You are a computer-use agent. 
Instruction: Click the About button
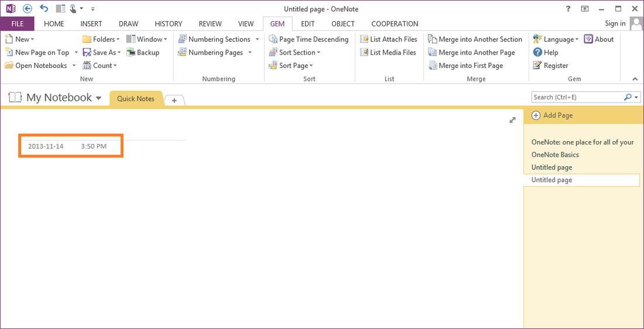point(599,39)
